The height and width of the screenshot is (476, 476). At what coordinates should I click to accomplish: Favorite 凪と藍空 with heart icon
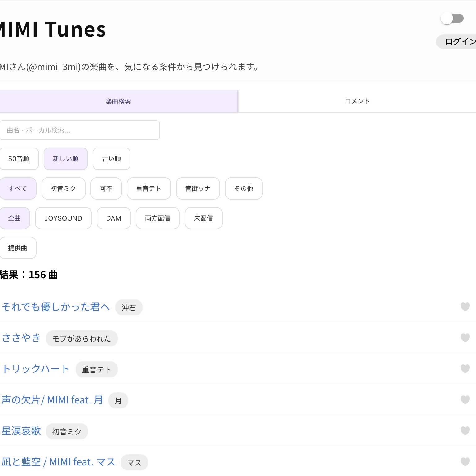tap(465, 462)
